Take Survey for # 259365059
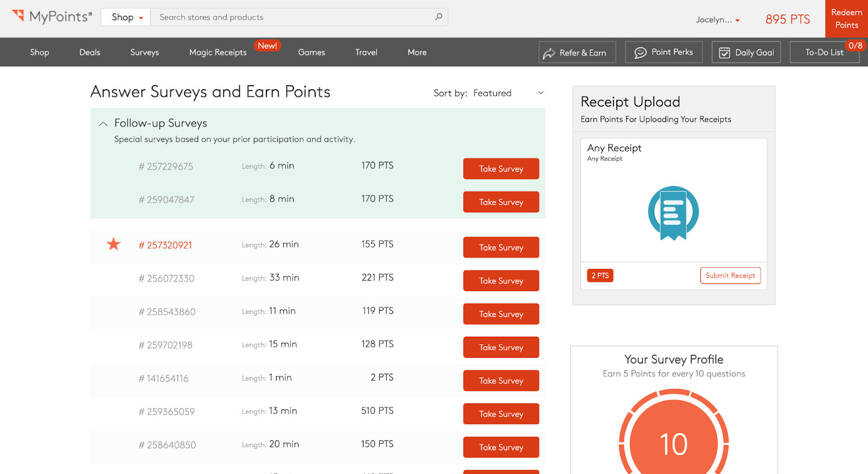This screenshot has height=474, width=868. click(501, 414)
